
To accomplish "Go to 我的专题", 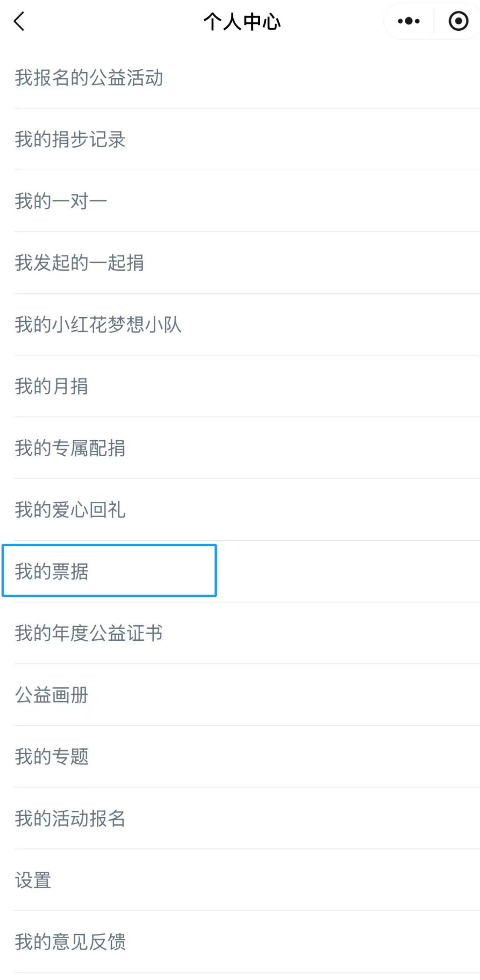I will (x=52, y=757).
